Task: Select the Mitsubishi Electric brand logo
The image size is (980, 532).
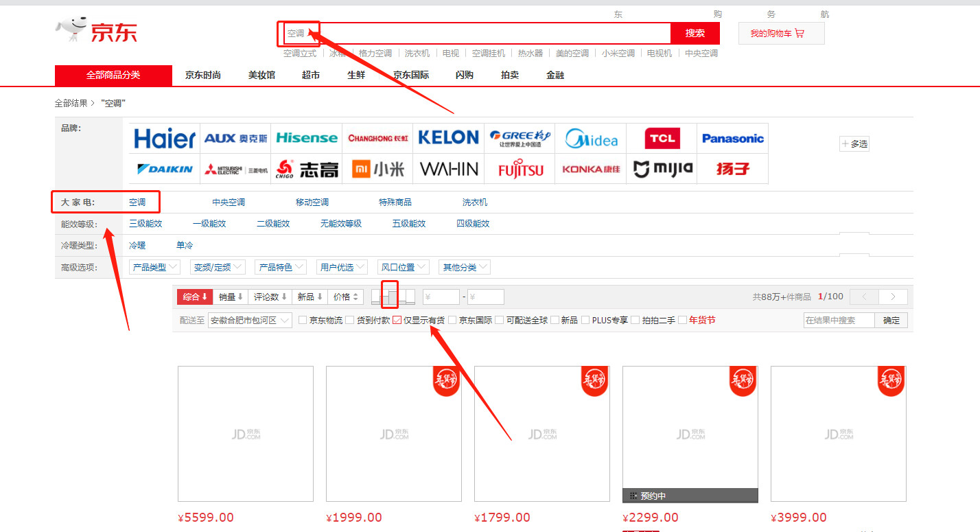Action: 235,169
